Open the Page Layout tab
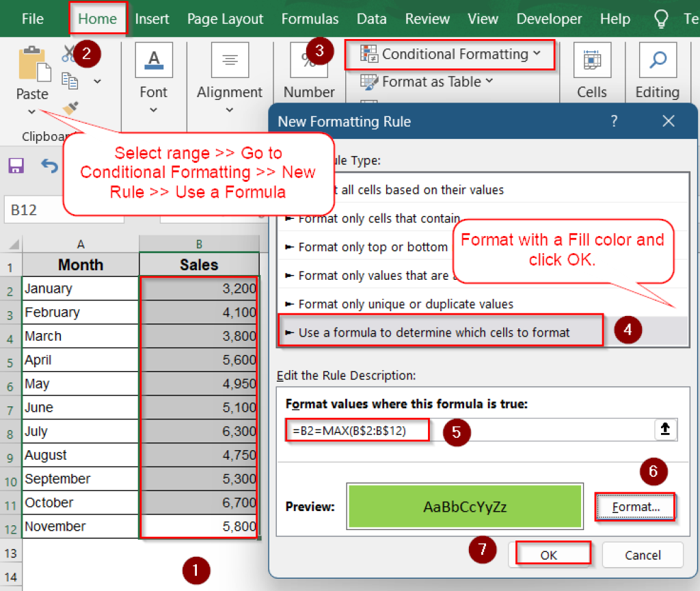This screenshot has height=591, width=700. click(x=225, y=18)
